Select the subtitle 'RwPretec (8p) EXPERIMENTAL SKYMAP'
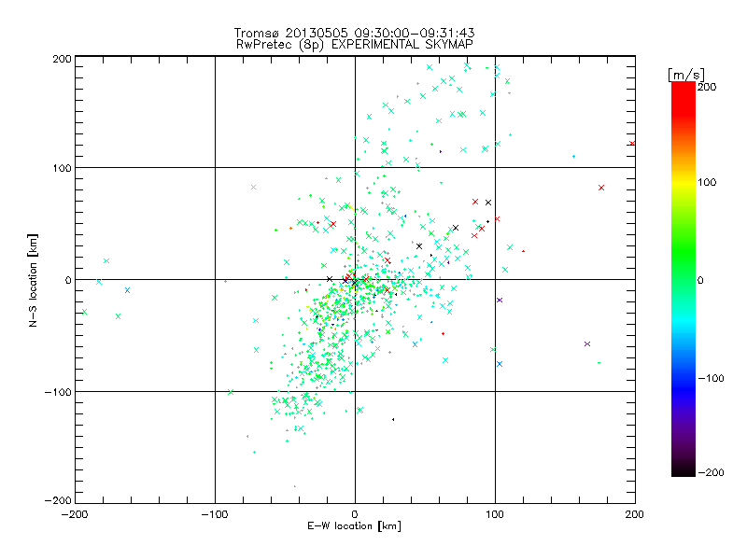 (355, 44)
